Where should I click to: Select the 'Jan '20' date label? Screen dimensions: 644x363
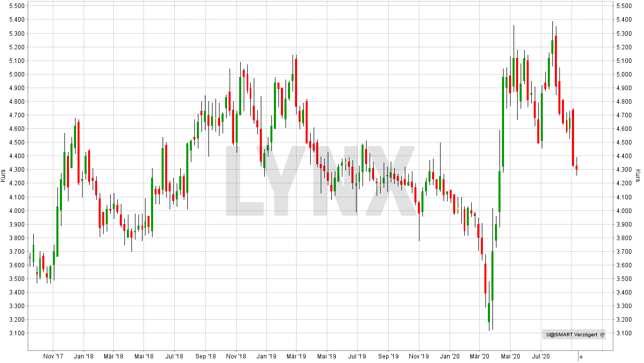coord(449,356)
